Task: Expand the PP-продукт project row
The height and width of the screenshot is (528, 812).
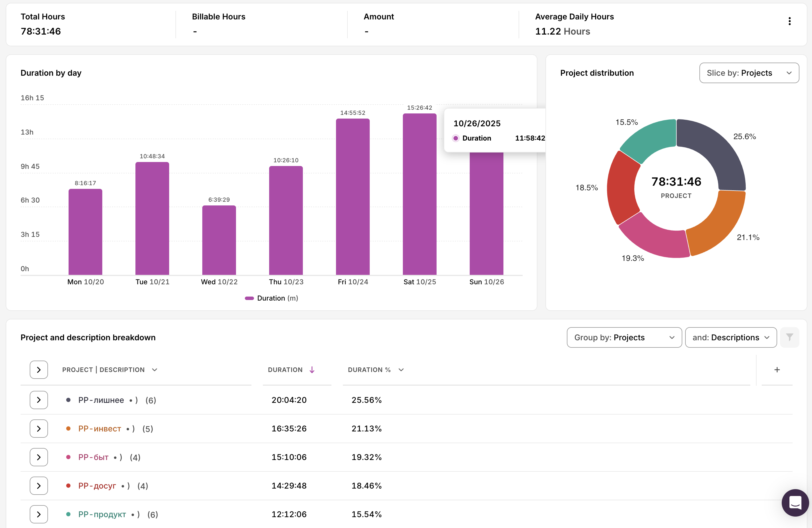Action: coord(39,514)
